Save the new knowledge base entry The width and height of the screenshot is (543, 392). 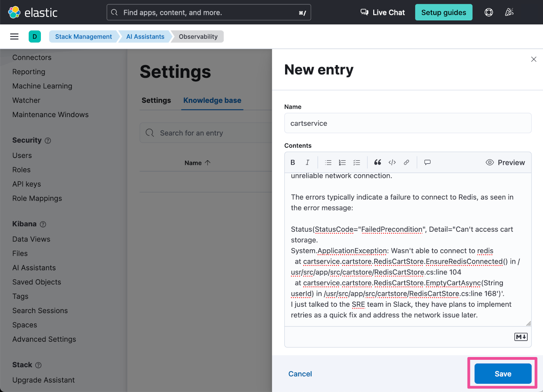tap(503, 374)
